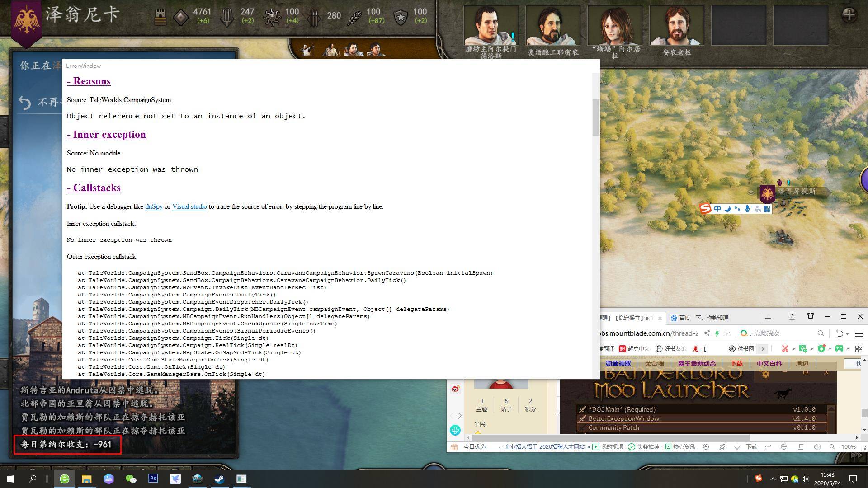Click the red scissors screenshot tool icon
868x488 pixels.
point(785,348)
